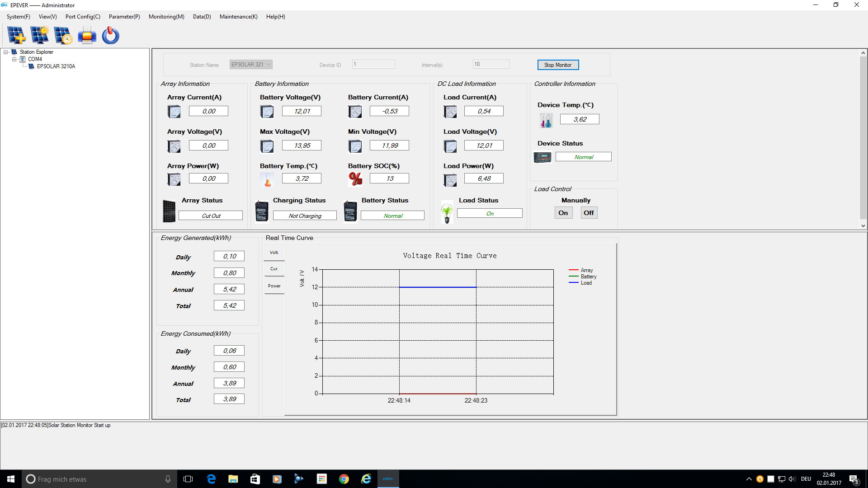Click the red percent Battery SOC icon
This screenshot has height=488, width=868.
point(355,179)
